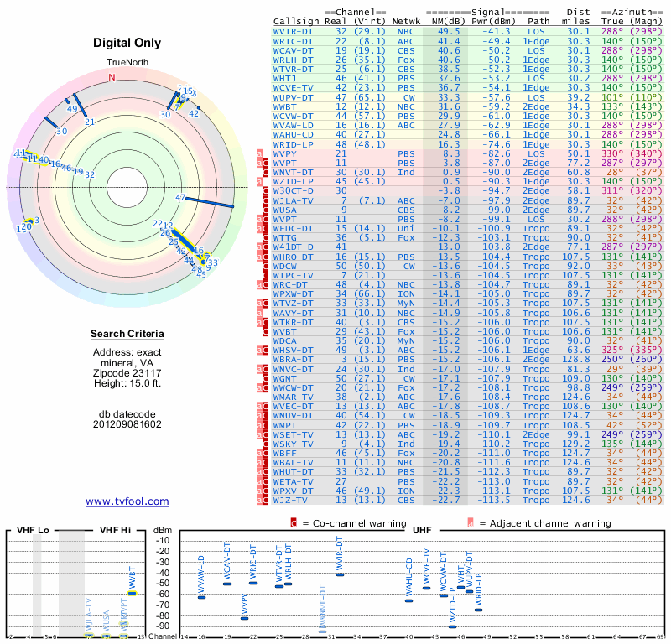671x644 pixels.
Task: Click the 'a' warning badge on WZTD-LP row
Action: point(259,182)
